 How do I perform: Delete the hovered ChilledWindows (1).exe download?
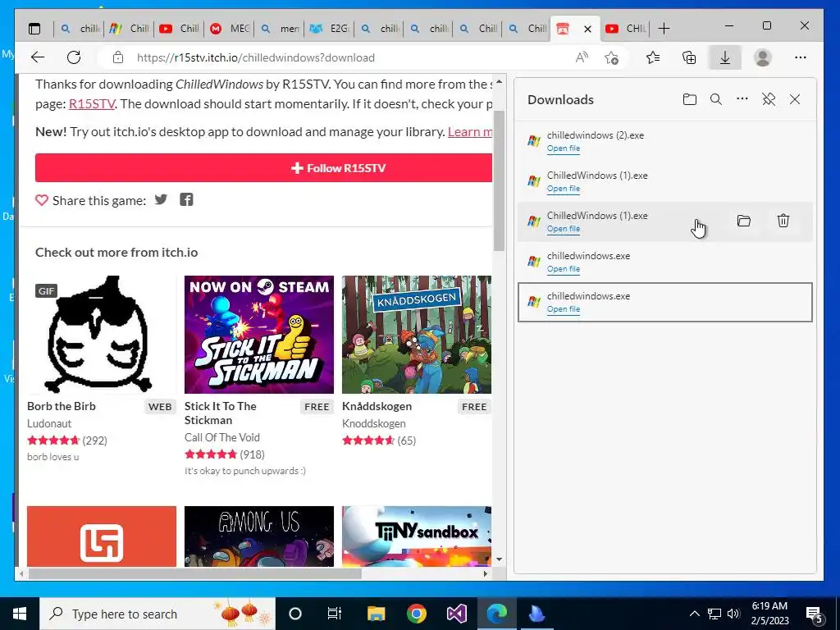pyautogui.click(x=783, y=221)
